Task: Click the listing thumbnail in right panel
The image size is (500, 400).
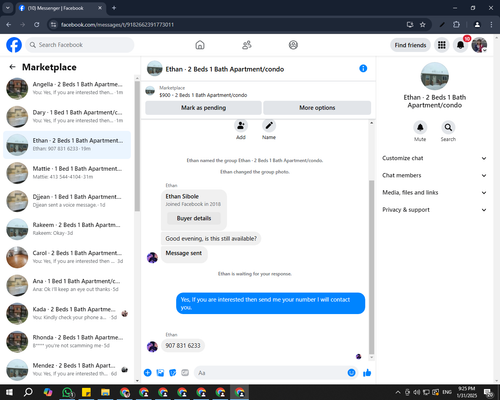Action: click(x=435, y=76)
